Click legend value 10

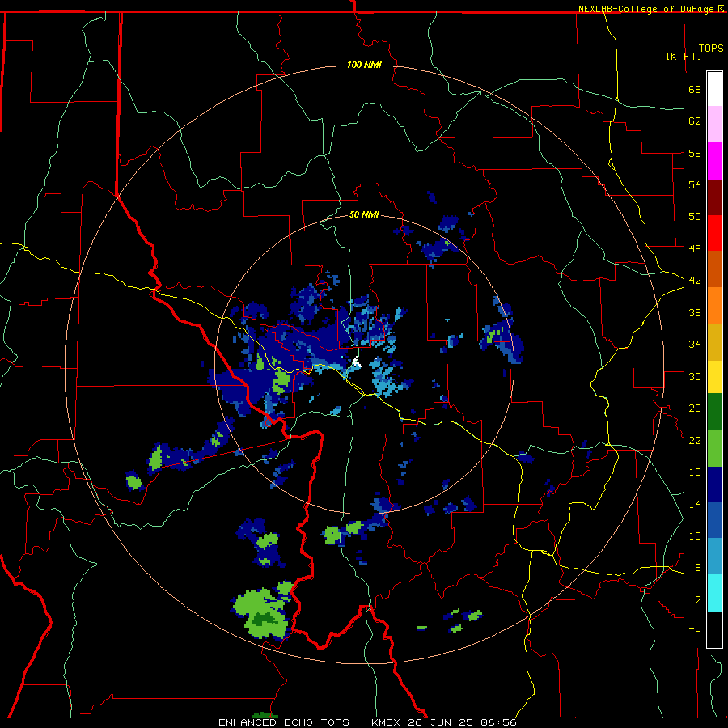point(695,535)
